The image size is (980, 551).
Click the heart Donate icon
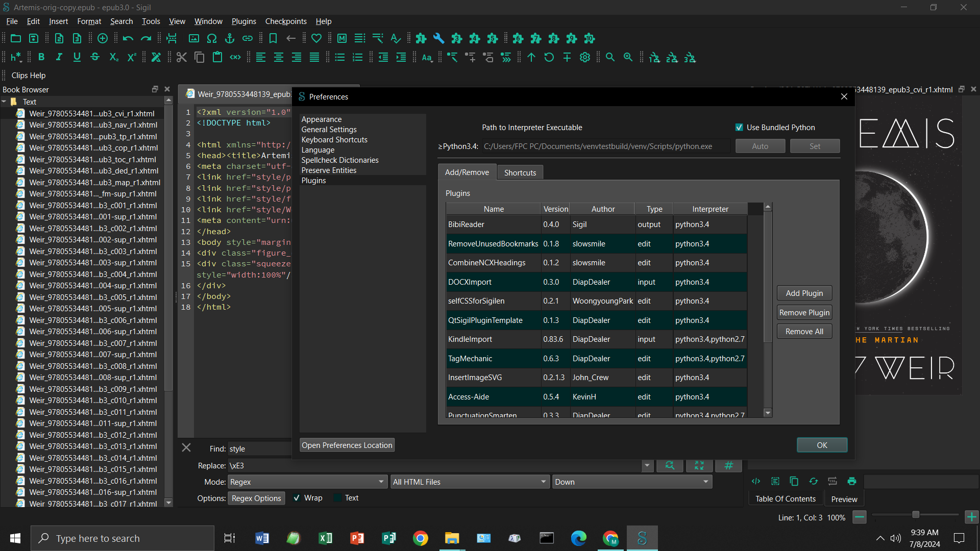pyautogui.click(x=316, y=38)
